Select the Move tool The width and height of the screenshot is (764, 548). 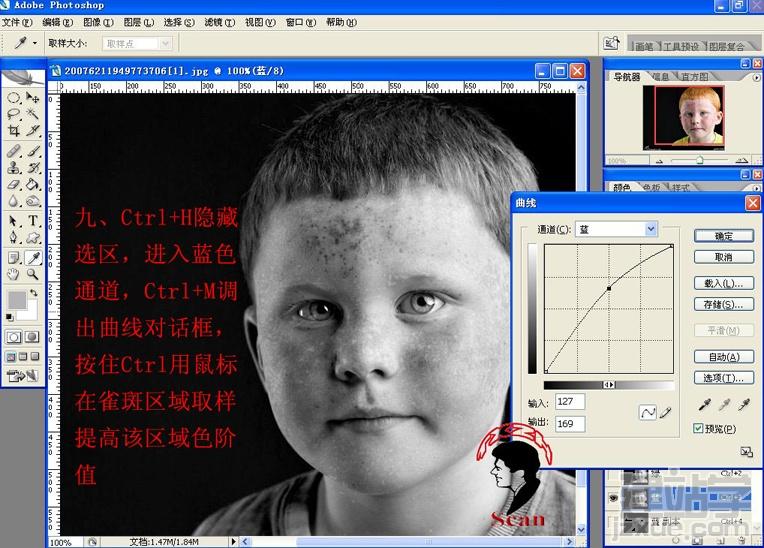point(33,98)
